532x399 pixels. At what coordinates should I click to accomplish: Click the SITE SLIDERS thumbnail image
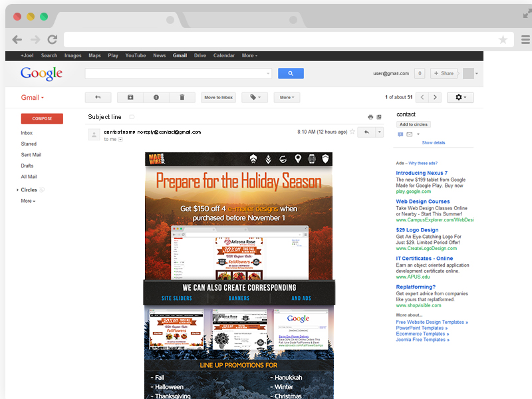[x=176, y=329]
